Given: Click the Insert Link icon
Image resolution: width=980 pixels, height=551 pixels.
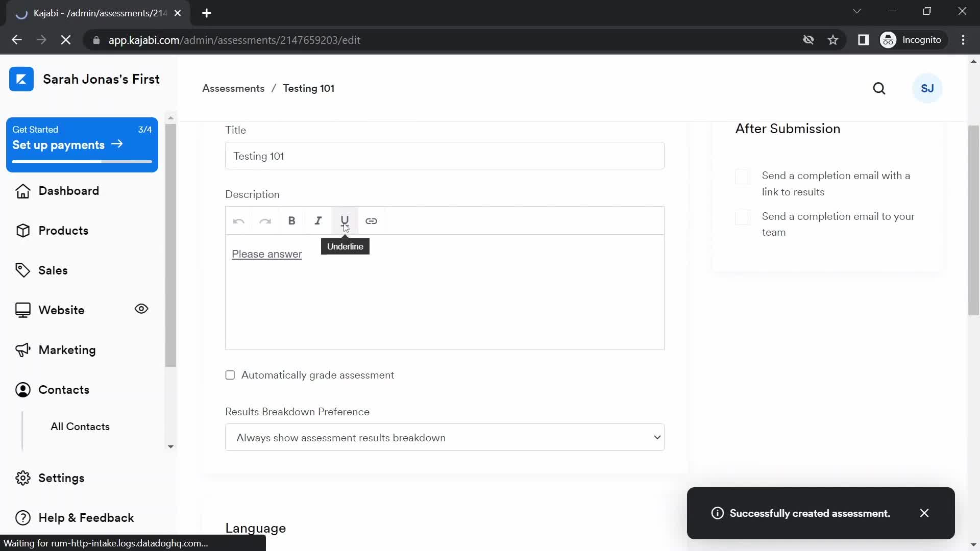Looking at the screenshot, I should (372, 221).
